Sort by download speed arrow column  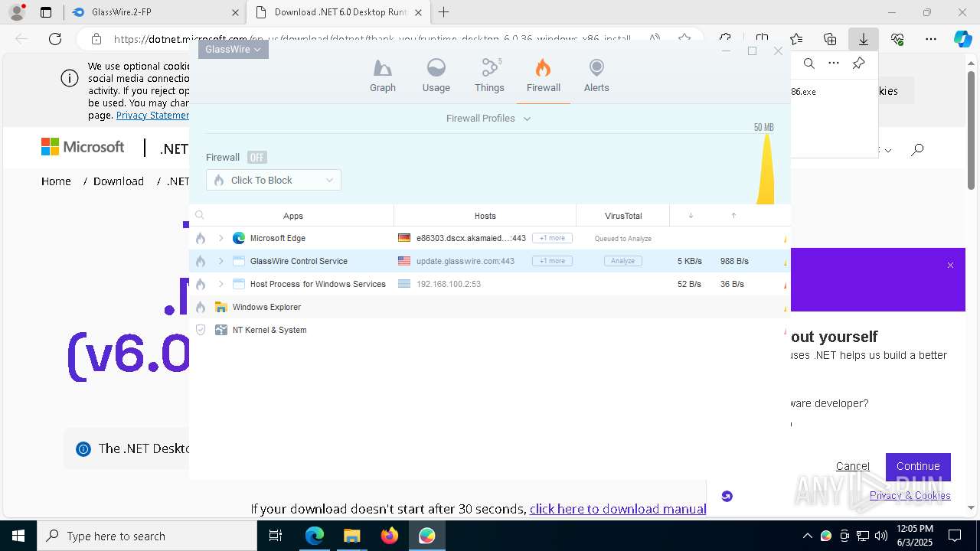click(691, 216)
